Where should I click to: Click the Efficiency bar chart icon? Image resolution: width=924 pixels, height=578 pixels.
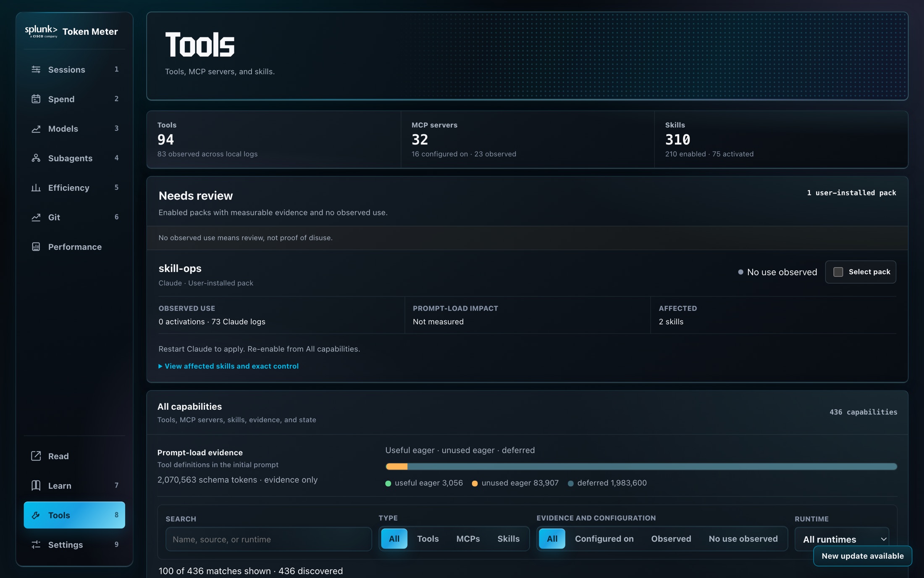tap(36, 187)
